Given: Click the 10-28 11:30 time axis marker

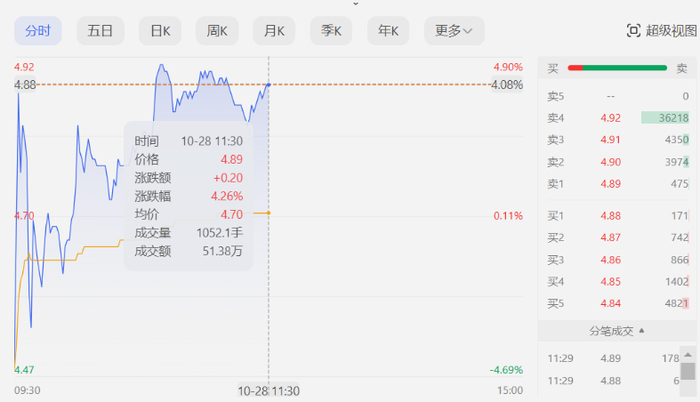Looking at the screenshot, I should 268,390.
